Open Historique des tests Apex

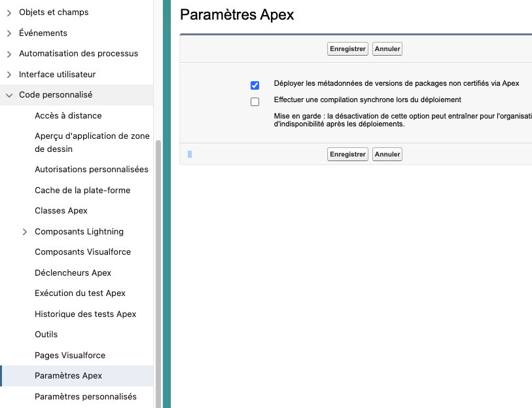(85, 314)
